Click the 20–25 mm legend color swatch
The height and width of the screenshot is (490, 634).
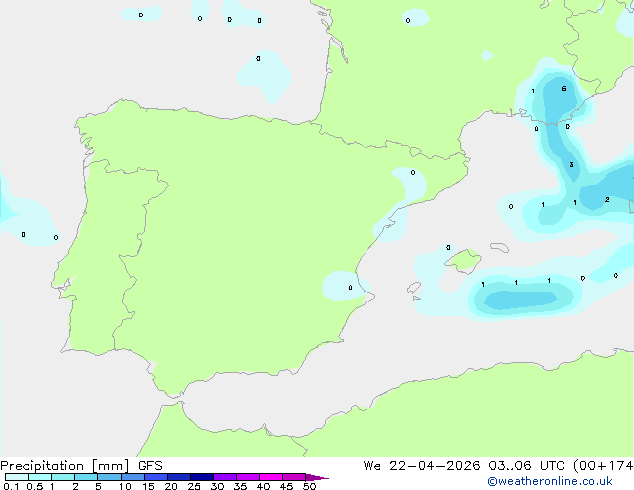click(x=179, y=477)
